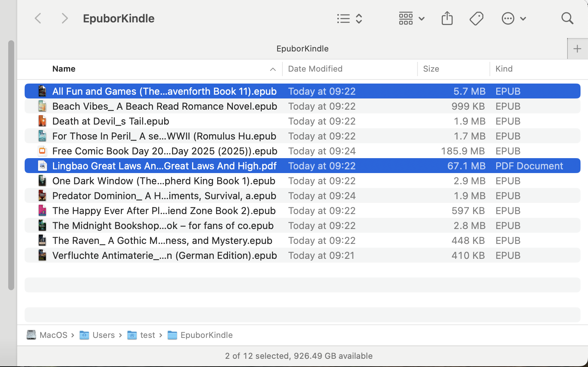Select Beach Vibes_ A Beach Read filename

tap(165, 106)
